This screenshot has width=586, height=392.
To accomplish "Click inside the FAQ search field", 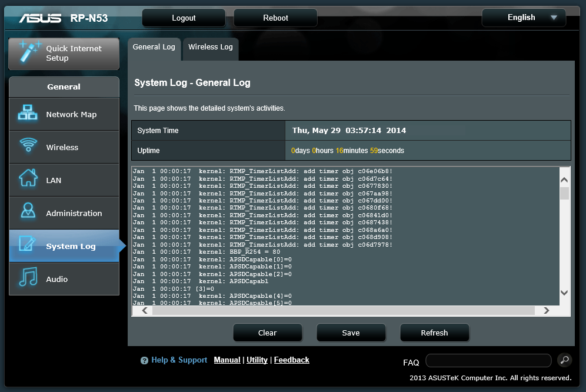I will pos(488,361).
